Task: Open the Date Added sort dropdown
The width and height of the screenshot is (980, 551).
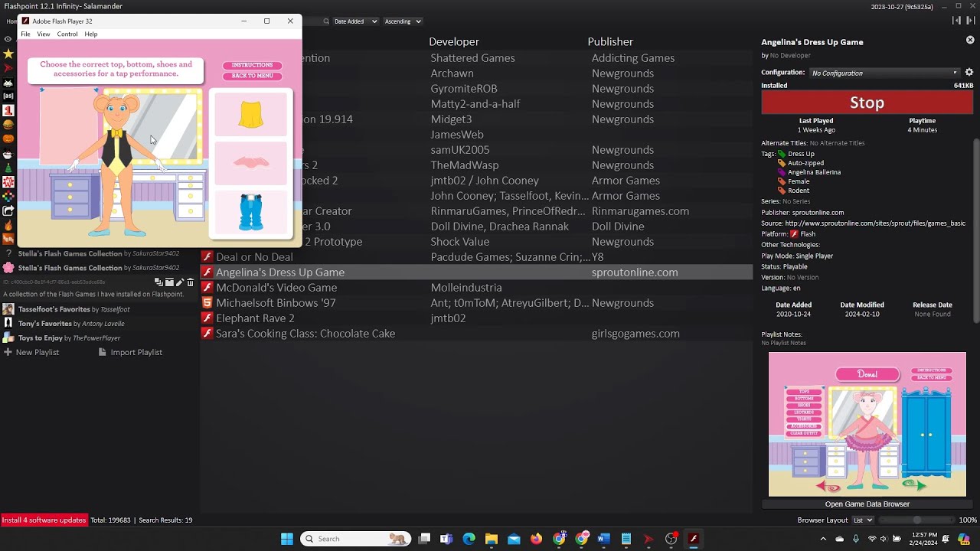Action: [x=354, y=21]
